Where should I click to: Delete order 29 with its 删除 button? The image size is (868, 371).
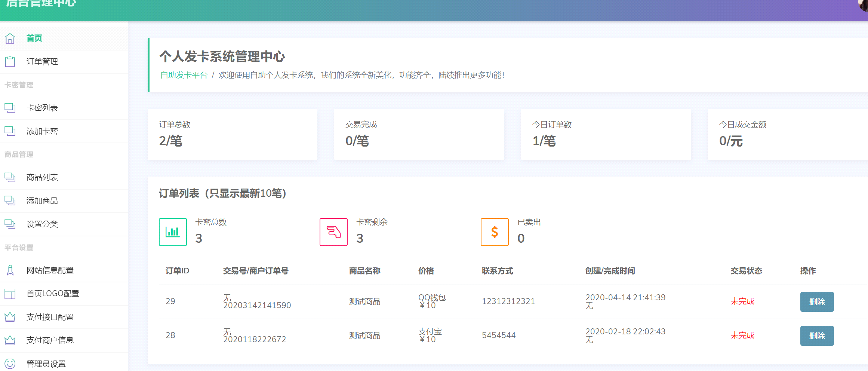(817, 301)
